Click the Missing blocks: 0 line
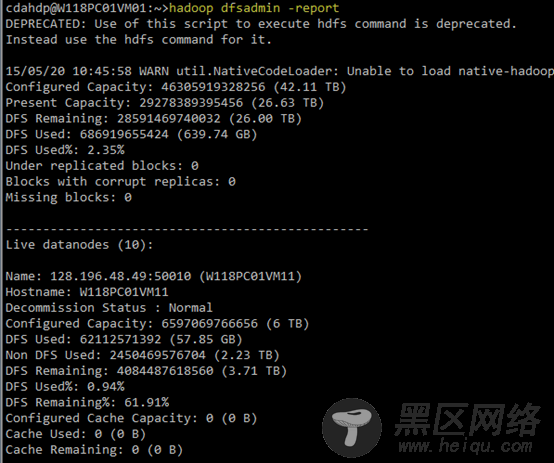 (x=69, y=197)
